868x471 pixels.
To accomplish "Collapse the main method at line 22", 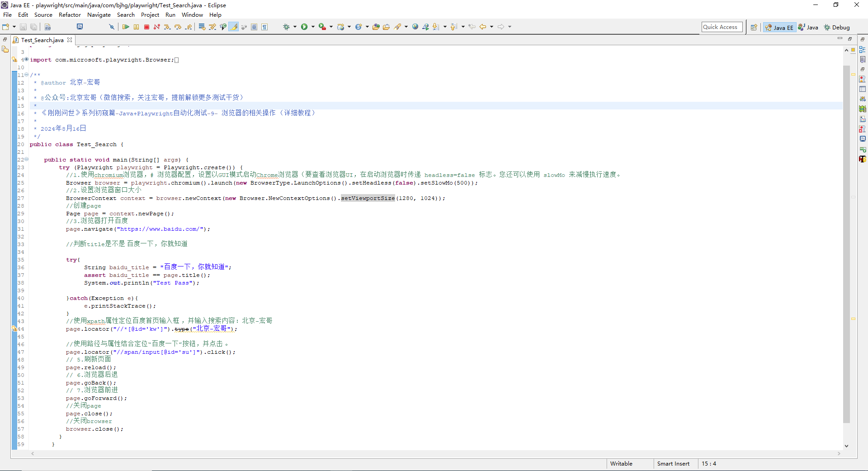I will click(x=26, y=159).
